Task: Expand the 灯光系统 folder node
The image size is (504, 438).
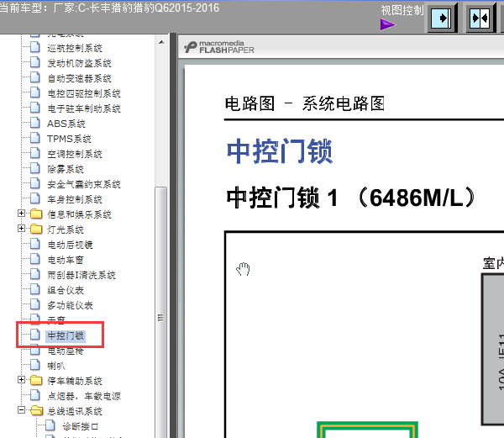Action: [22, 230]
